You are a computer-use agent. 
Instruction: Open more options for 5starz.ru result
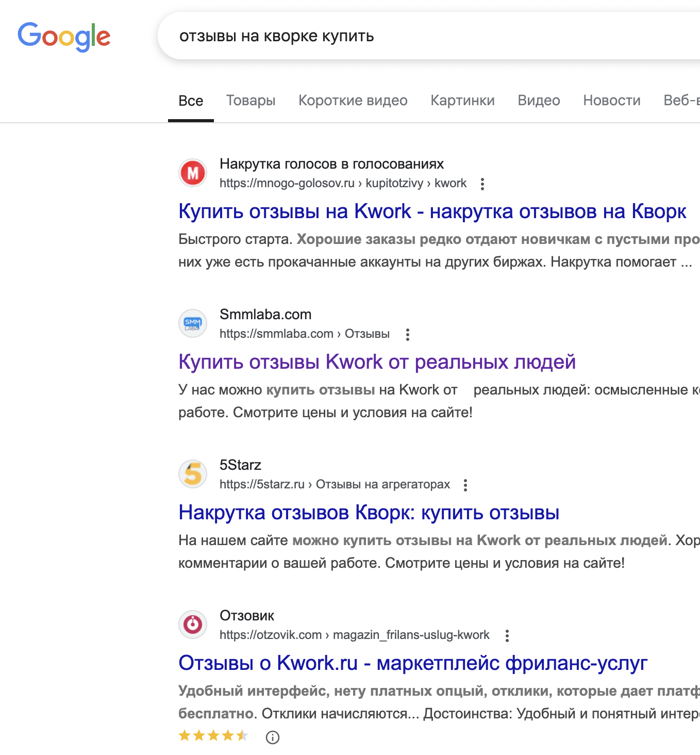pyautogui.click(x=465, y=485)
